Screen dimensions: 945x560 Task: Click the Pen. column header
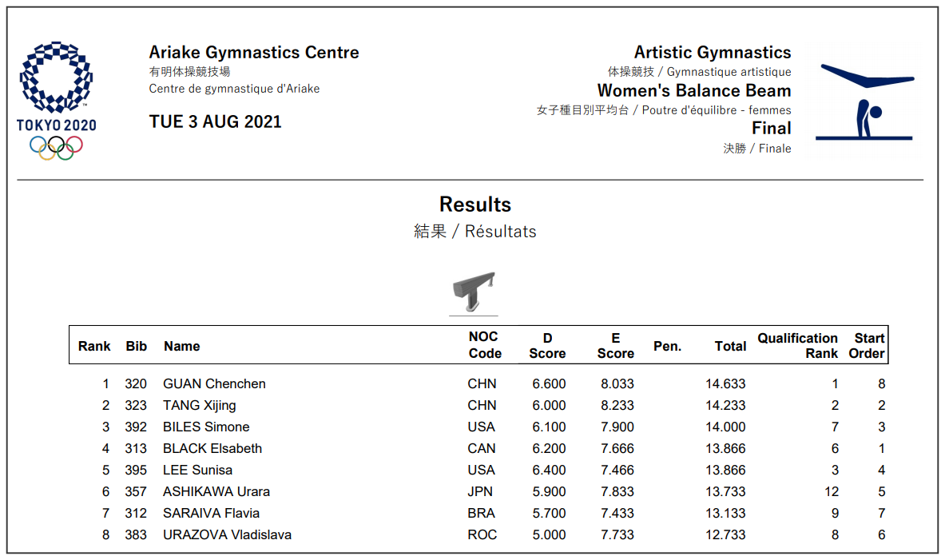pos(667,346)
